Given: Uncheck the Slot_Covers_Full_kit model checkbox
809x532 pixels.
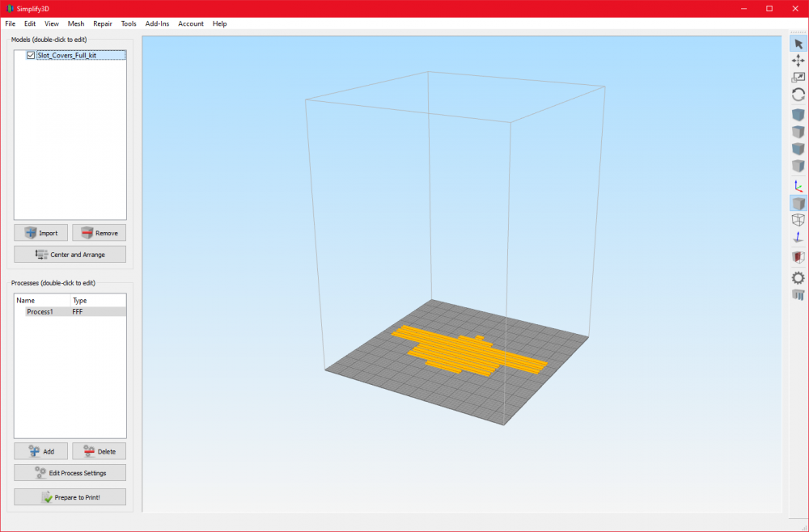Looking at the screenshot, I should point(31,55).
